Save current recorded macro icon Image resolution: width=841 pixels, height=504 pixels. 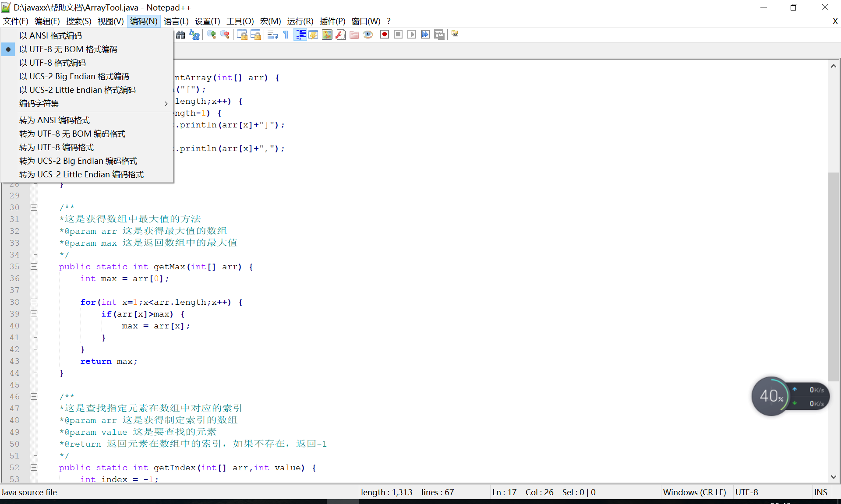tap(439, 35)
